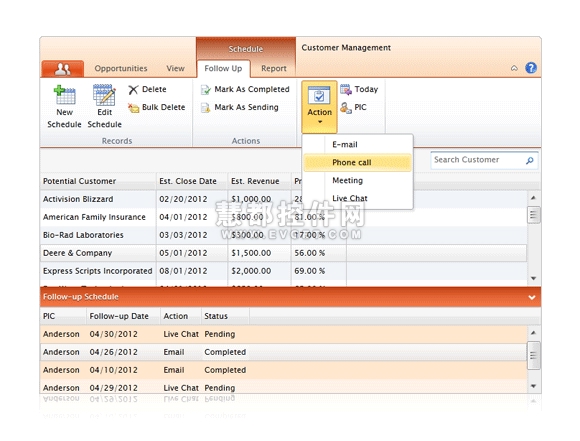
Task: Open the Opportunities tab
Action: [x=121, y=69]
